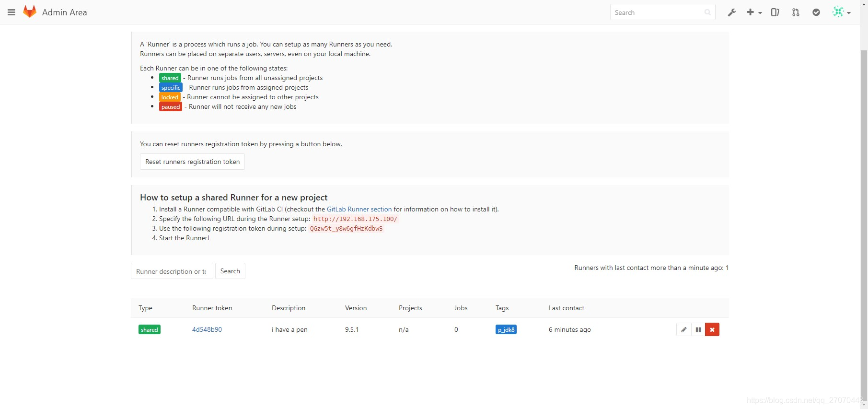The image size is (868, 409).
Task: Click the GitLab fox logo
Action: click(30, 12)
